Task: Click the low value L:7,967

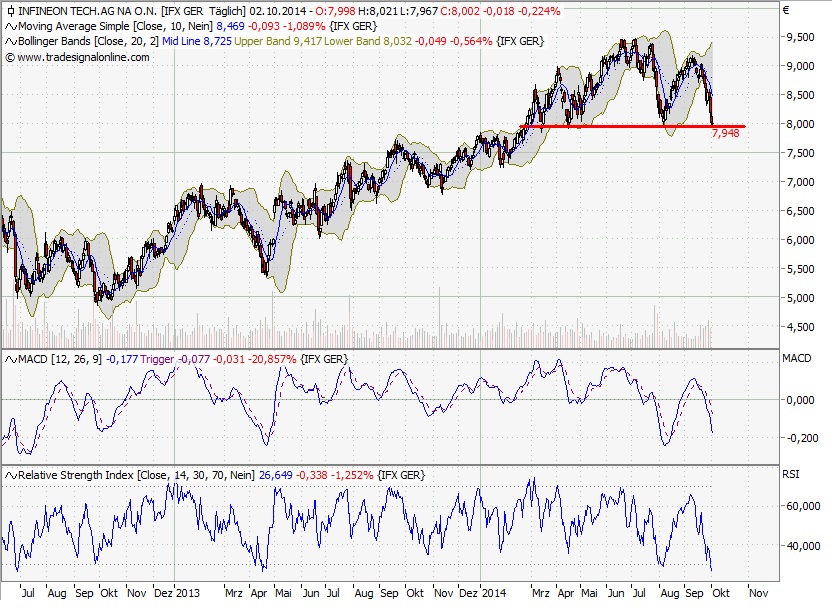Action: pos(418,11)
